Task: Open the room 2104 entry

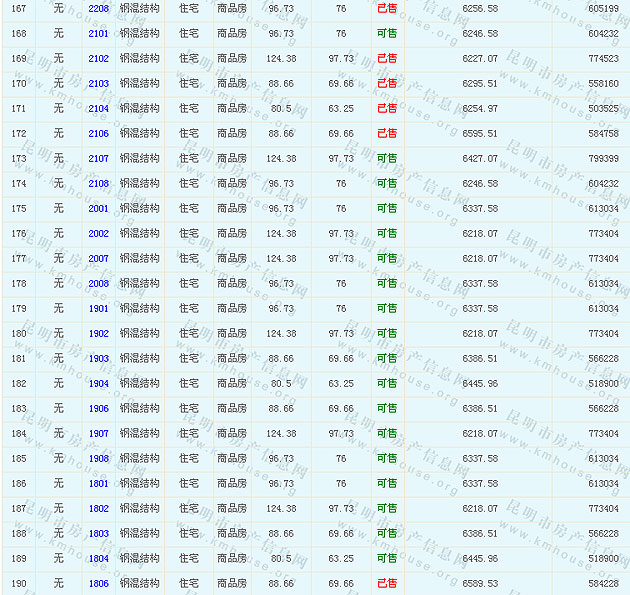Action: click(98, 108)
